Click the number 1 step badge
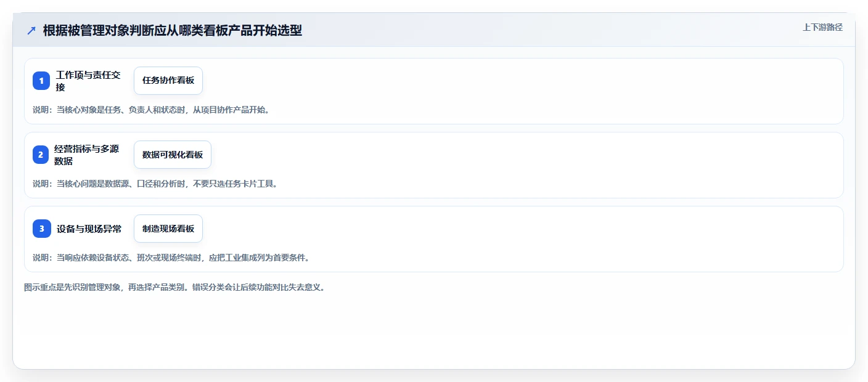Image resolution: width=868 pixels, height=382 pixels. 41,81
